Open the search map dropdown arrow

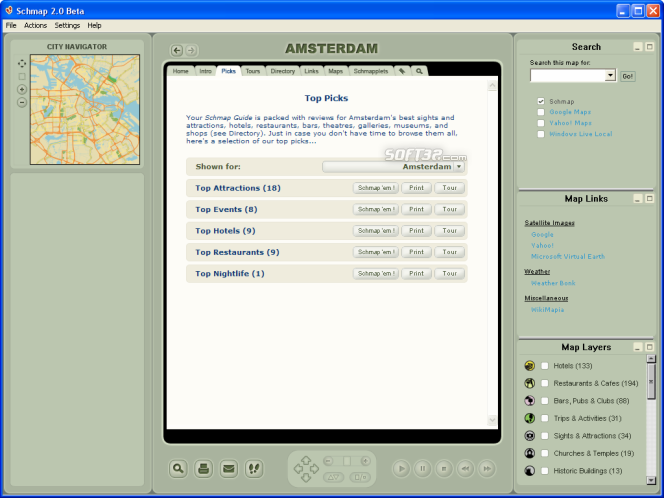point(610,75)
